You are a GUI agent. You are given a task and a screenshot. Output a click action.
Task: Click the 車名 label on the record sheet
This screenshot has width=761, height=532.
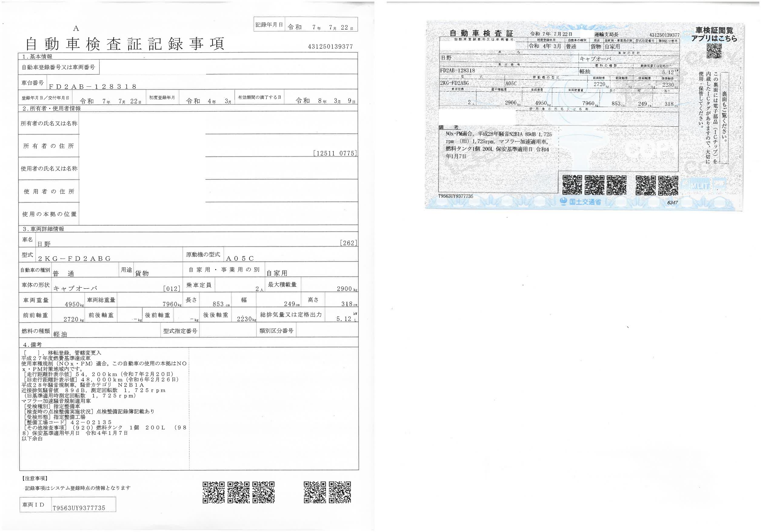(x=28, y=239)
